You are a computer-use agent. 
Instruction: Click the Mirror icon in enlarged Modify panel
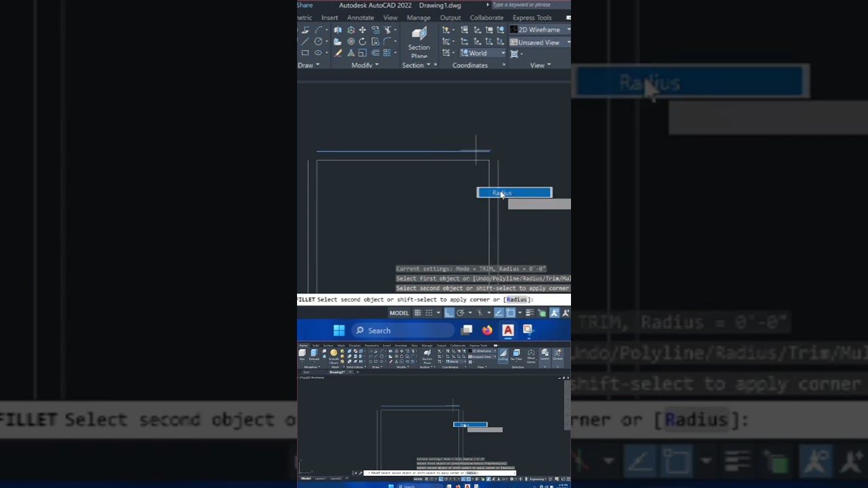coord(337,30)
